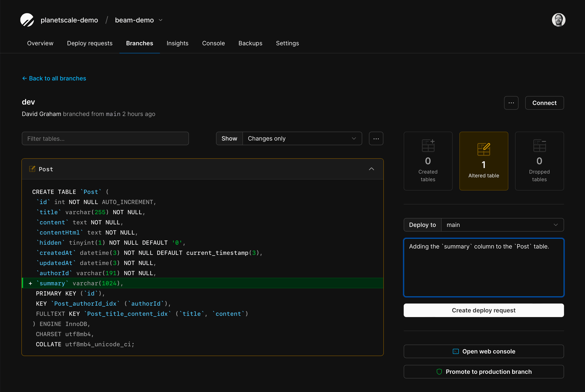The image size is (585, 392).
Task: Collapse the Post table schema panel
Action: 372,169
